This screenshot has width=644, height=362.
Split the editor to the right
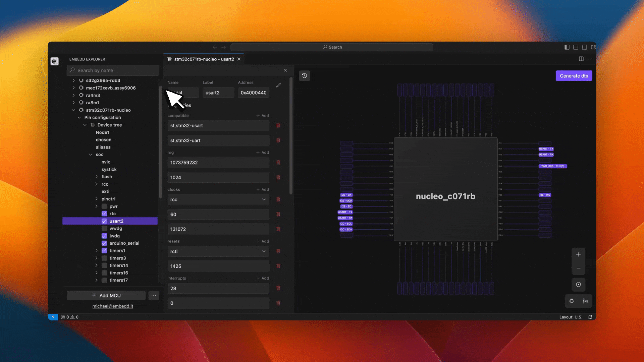(x=581, y=59)
